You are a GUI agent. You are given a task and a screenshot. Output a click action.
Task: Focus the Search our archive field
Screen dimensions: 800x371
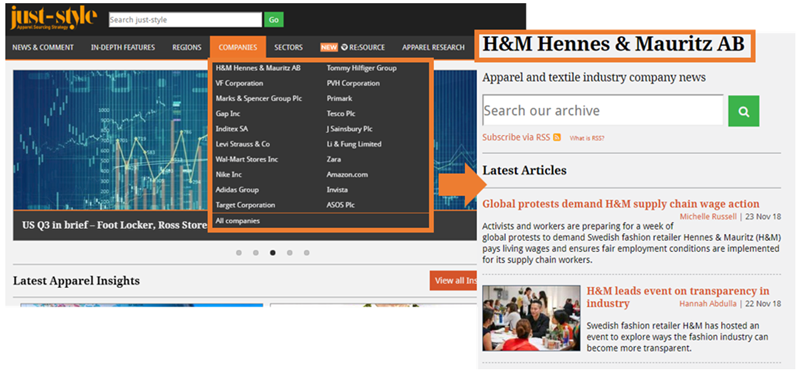[603, 110]
